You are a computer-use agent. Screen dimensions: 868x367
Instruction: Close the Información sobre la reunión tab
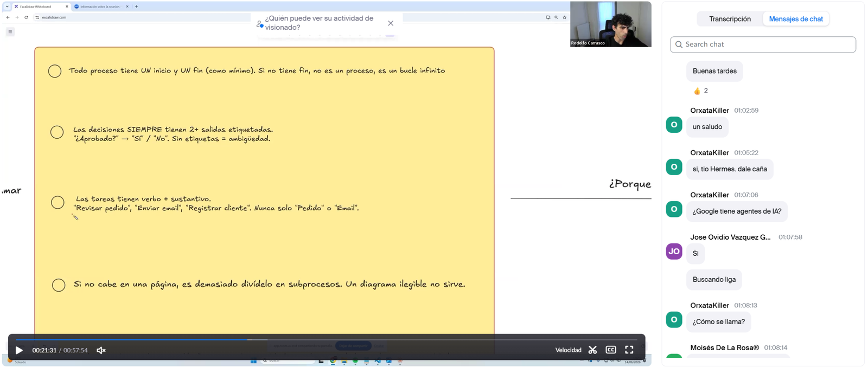click(127, 7)
